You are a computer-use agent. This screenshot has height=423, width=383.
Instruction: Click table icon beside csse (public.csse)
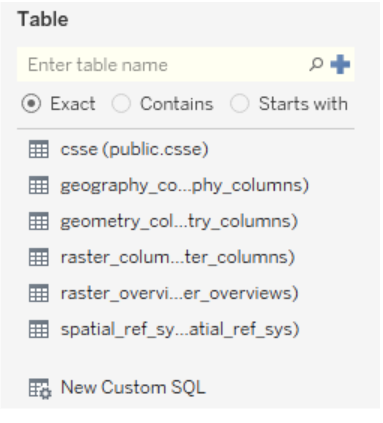tap(39, 149)
